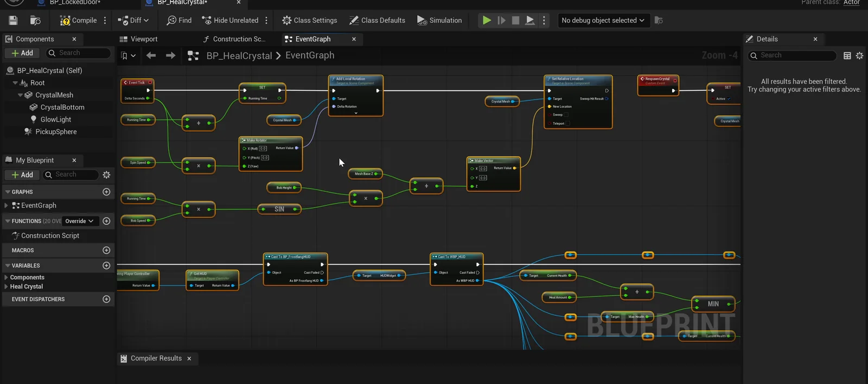Add a new component
868x384 pixels.
click(22, 53)
